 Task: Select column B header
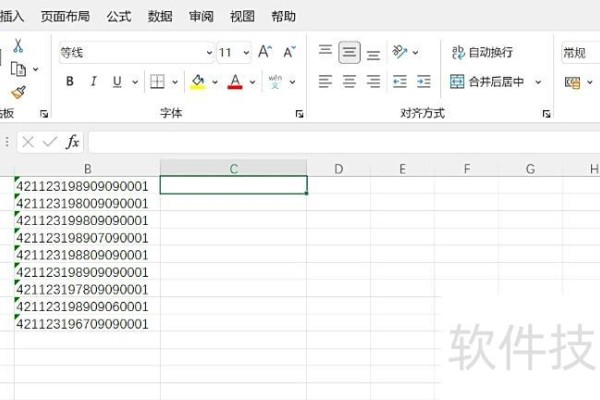click(88, 168)
